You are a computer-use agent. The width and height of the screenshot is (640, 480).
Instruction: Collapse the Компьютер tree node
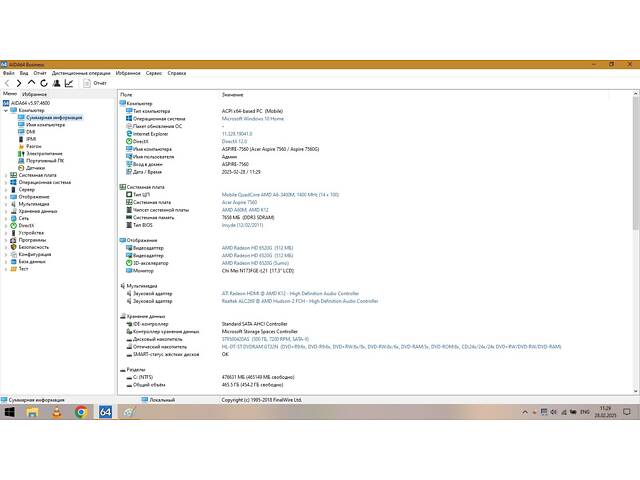(6, 111)
